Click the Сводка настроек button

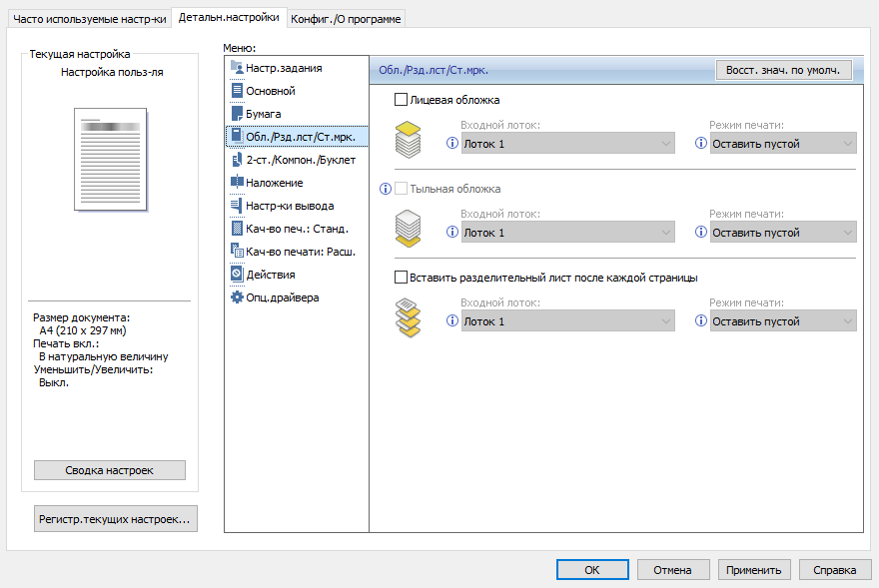click(109, 470)
